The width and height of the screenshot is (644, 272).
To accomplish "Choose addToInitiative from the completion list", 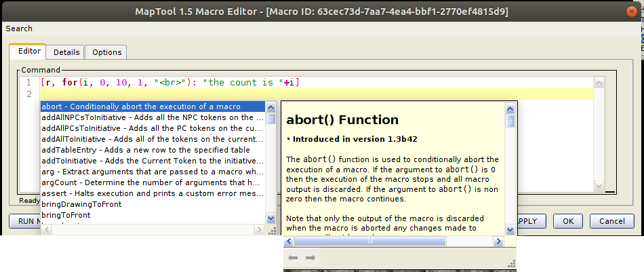I will click(153, 161).
